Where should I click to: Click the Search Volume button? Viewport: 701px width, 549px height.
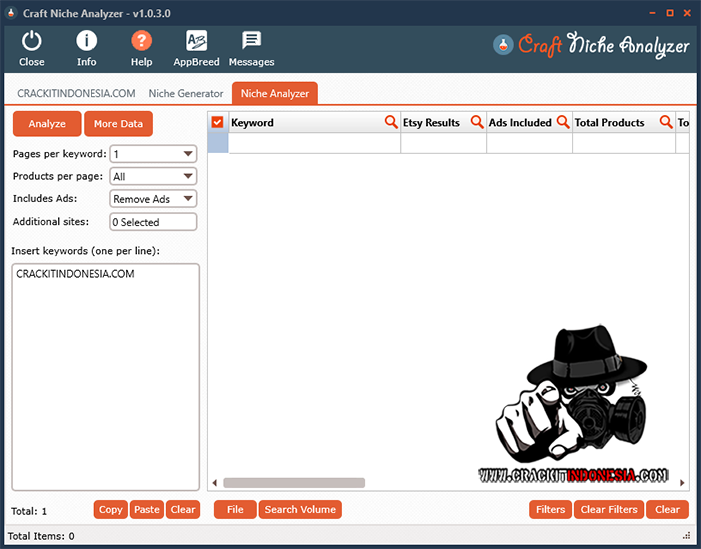[300, 509]
